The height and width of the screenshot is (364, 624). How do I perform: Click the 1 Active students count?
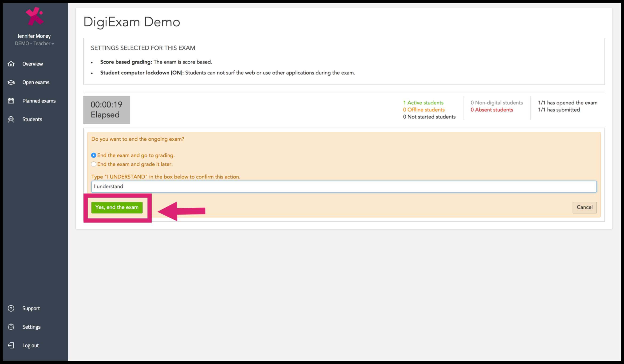[x=423, y=103]
